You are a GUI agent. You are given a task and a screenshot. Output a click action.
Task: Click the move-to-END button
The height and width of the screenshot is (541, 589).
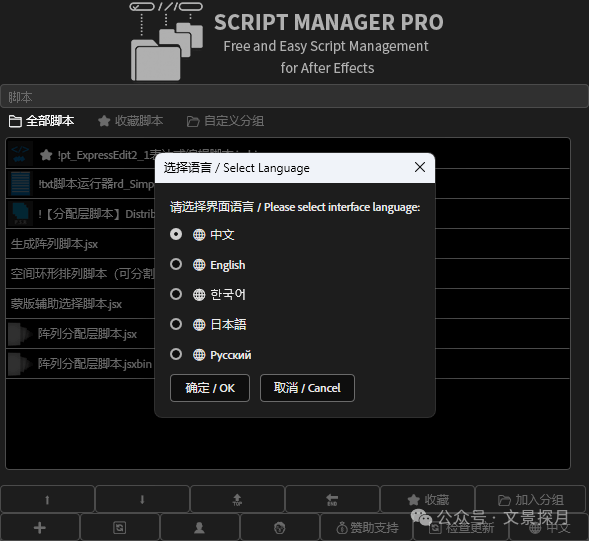pyautogui.click(x=332, y=499)
